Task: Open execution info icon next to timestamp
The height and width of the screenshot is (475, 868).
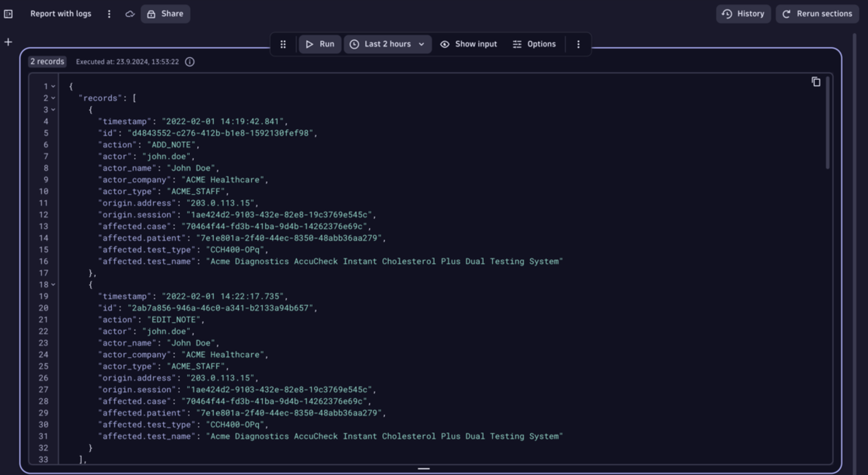Action: [190, 62]
